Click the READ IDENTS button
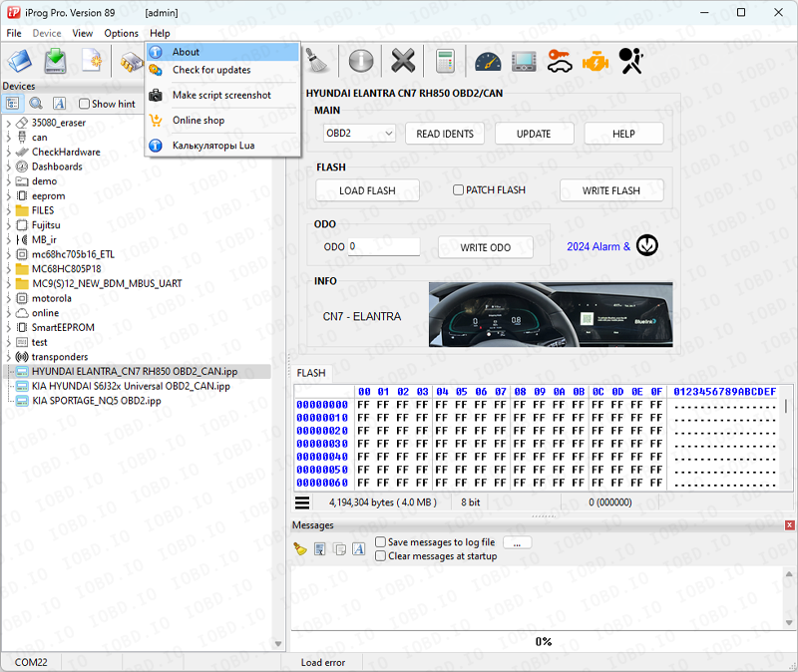798x672 pixels. (445, 134)
